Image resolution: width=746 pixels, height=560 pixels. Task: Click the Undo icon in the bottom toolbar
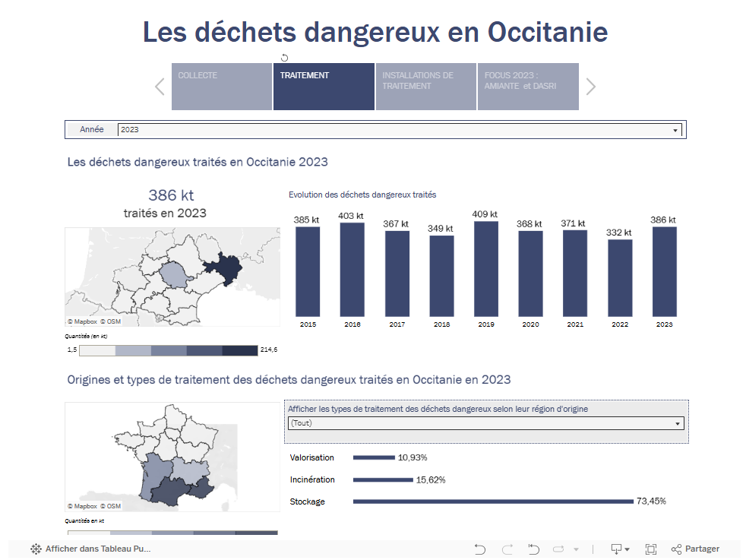tap(479, 549)
